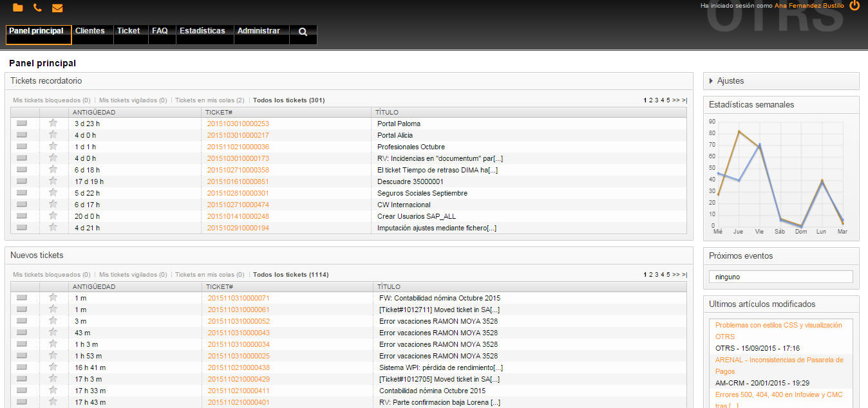This screenshot has width=868, height=408.
Task: Click the power logout icon
Action: [x=854, y=6]
